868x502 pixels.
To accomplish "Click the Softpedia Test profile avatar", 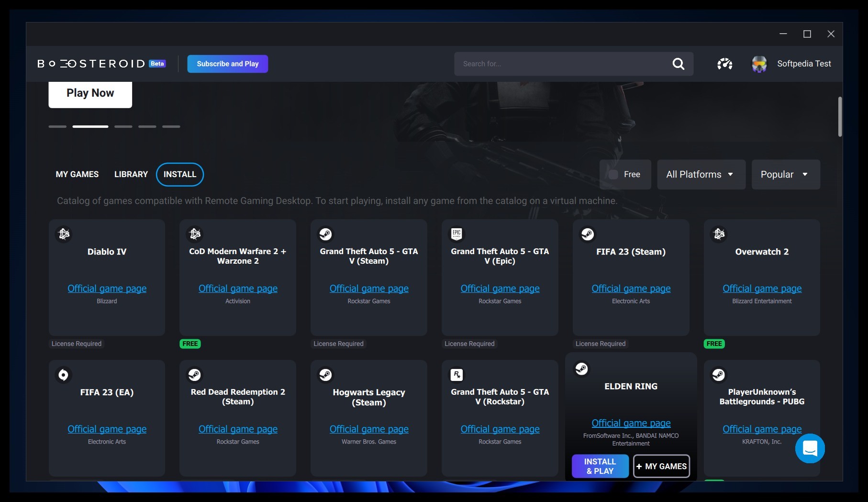I will [x=759, y=64].
